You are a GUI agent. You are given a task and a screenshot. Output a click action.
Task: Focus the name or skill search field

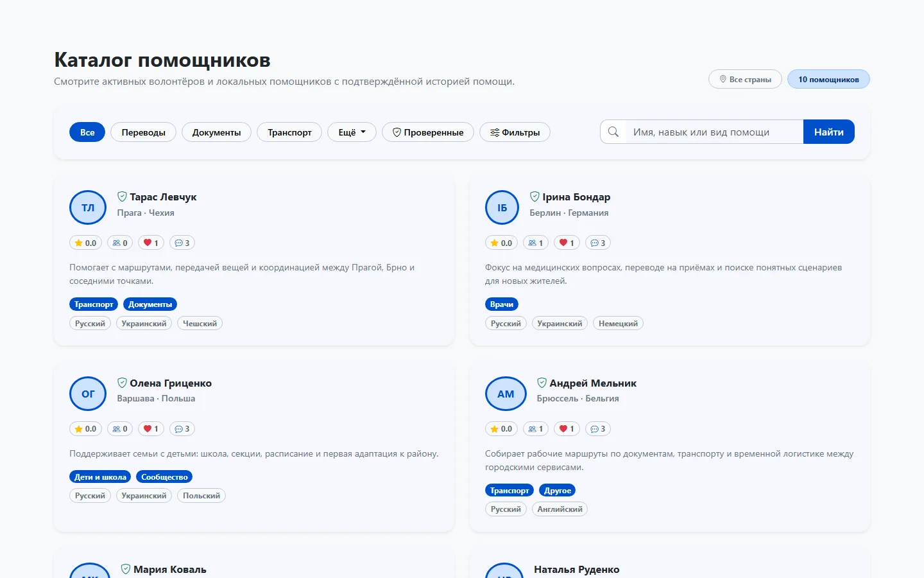click(x=714, y=132)
